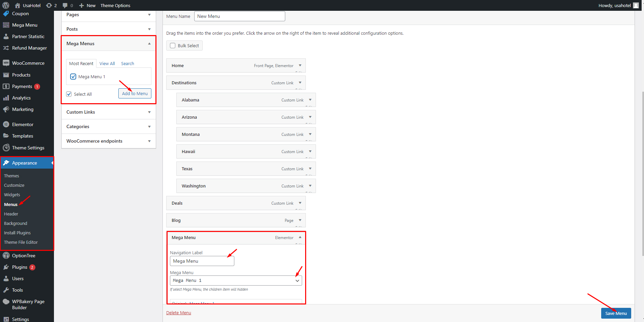Click the WPBakery Page Builder icon
The image size is (644, 322).
(x=6, y=301)
